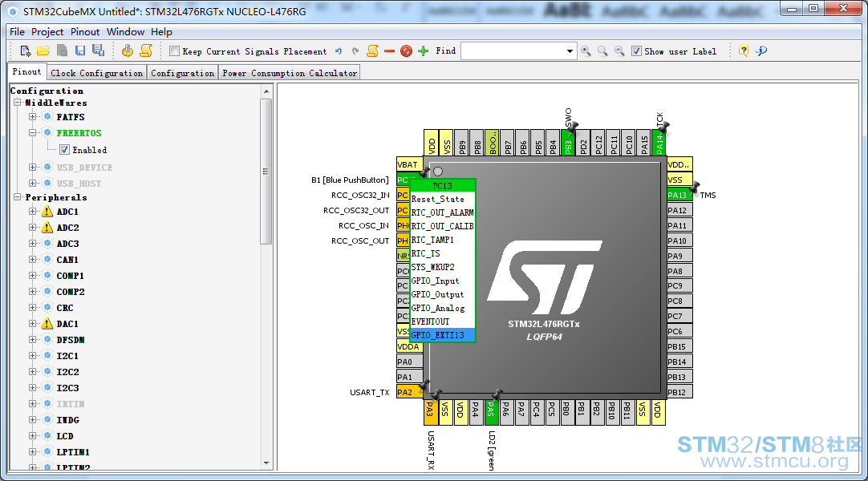Switch to the Clock Configuration tab

97,73
